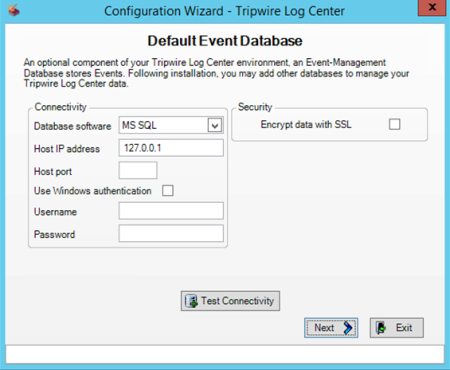Click the Tripwire app icon in title bar
This screenshot has height=370, width=450.
14,10
